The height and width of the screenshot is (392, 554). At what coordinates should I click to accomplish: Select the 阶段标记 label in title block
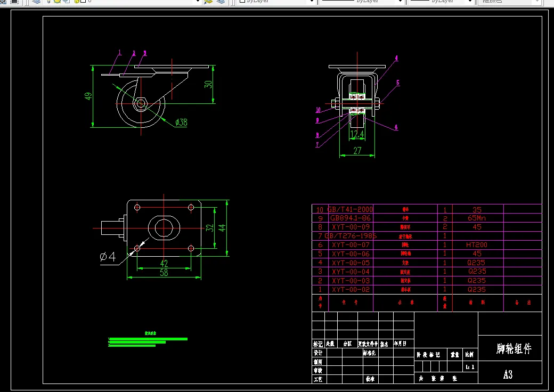428,355
